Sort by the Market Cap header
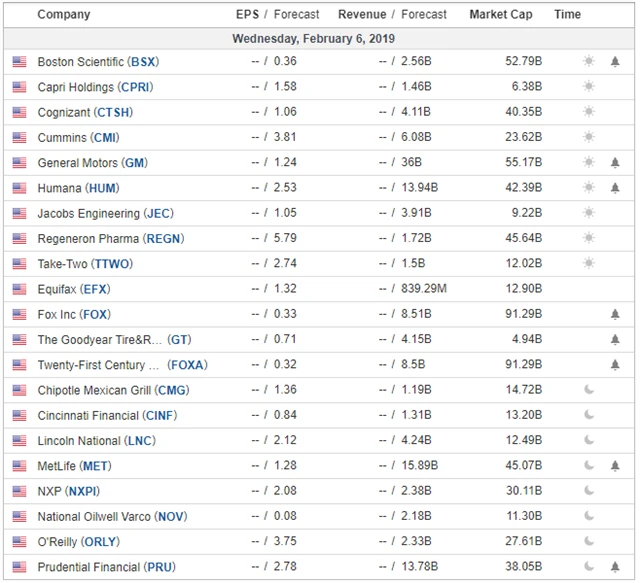This screenshot has width=640, height=583. pos(500,14)
